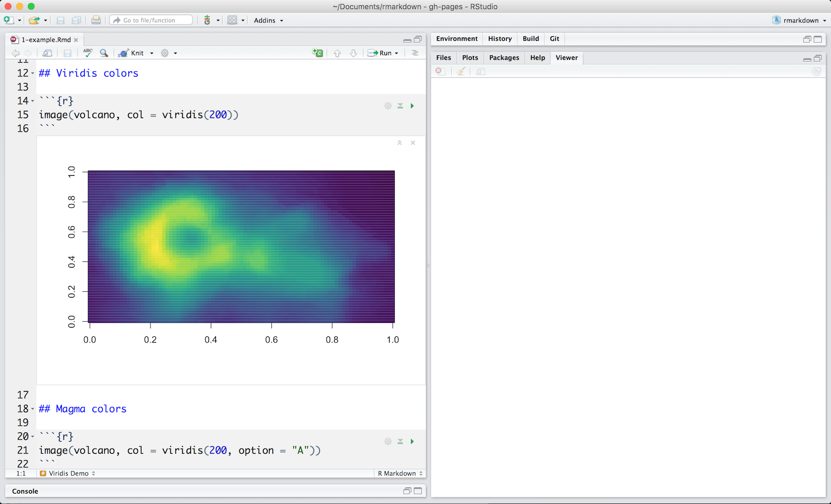Run the viridis chunk with the green play icon
This screenshot has height=504, width=831.
(x=412, y=106)
